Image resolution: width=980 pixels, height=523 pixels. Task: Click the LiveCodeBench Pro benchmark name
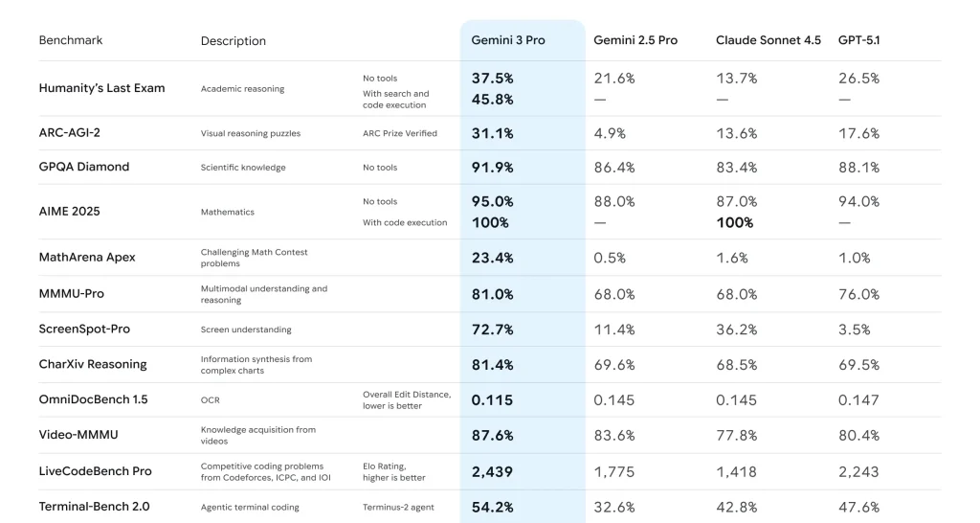click(95, 471)
